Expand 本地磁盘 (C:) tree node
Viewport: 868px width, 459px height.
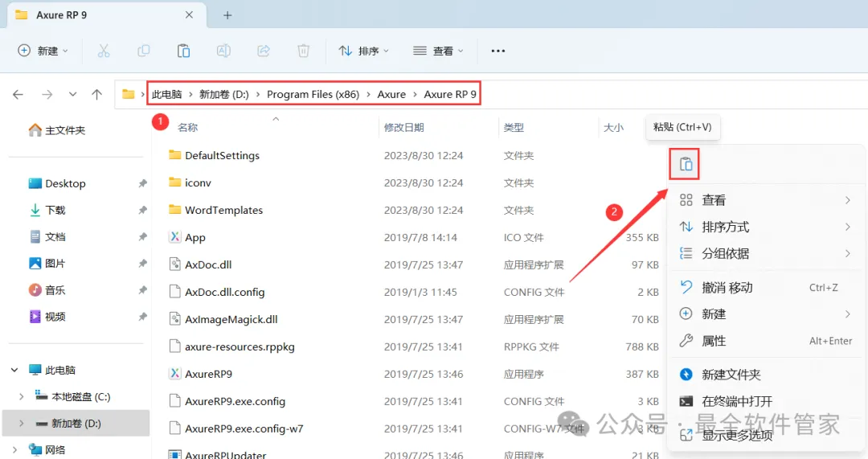pyautogui.click(x=21, y=397)
